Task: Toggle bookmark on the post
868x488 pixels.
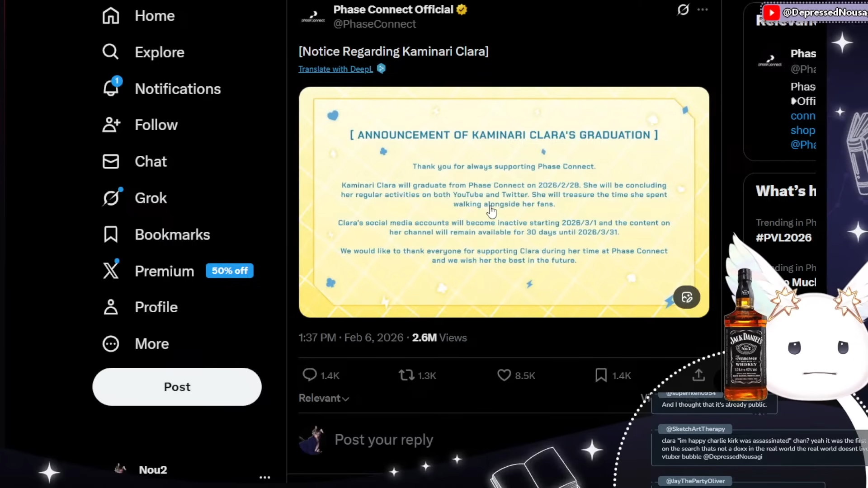Action: 601,375
